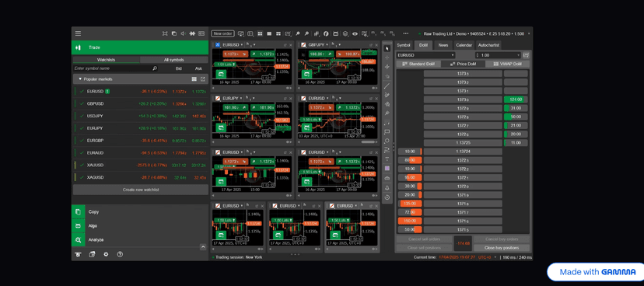Open settings gear icon in sidebar

[x=106, y=254]
